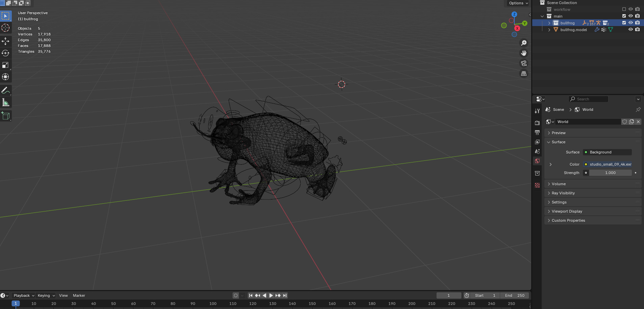This screenshot has height=309, width=644.
Task: Uncheck the bullfrog collection checkbox
Action: (624, 23)
